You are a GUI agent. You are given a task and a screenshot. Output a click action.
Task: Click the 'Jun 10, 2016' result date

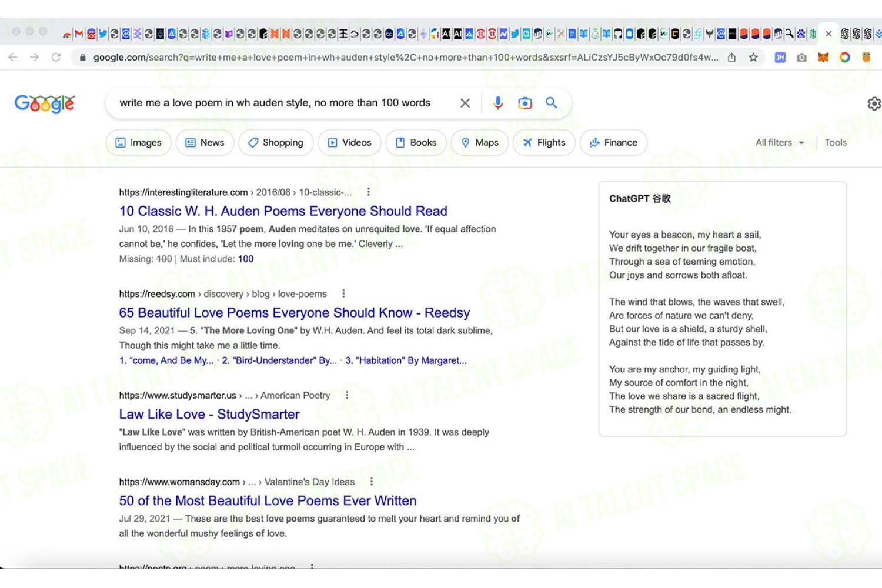coord(146,229)
